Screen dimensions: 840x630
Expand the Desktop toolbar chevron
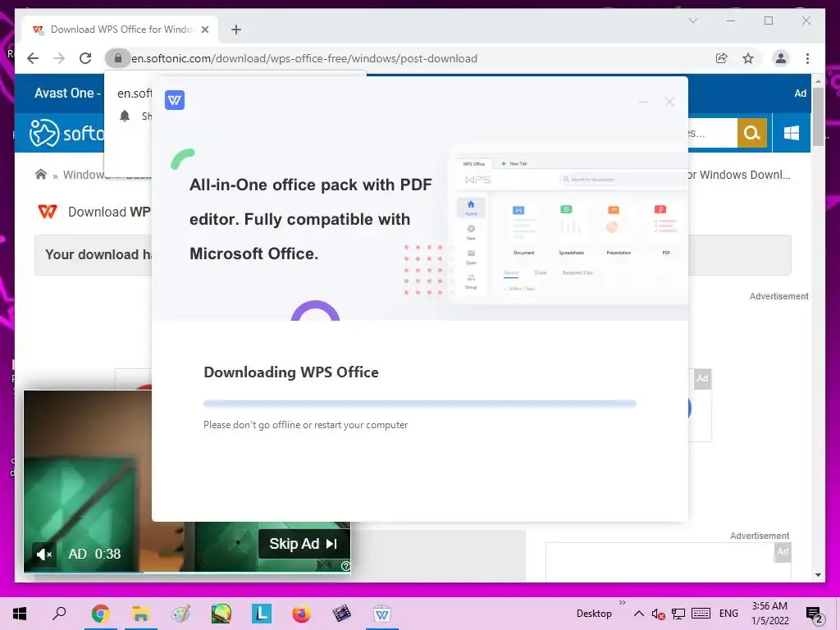pos(622,603)
